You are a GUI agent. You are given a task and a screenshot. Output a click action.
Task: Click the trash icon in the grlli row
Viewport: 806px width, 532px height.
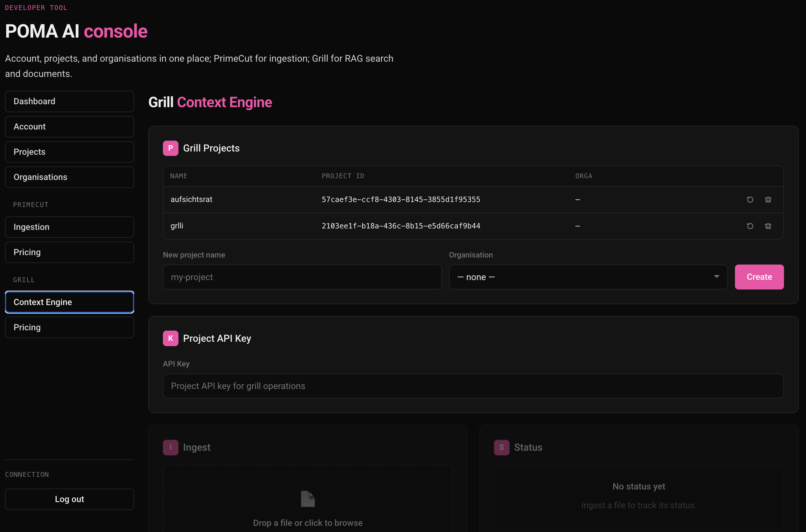click(768, 226)
